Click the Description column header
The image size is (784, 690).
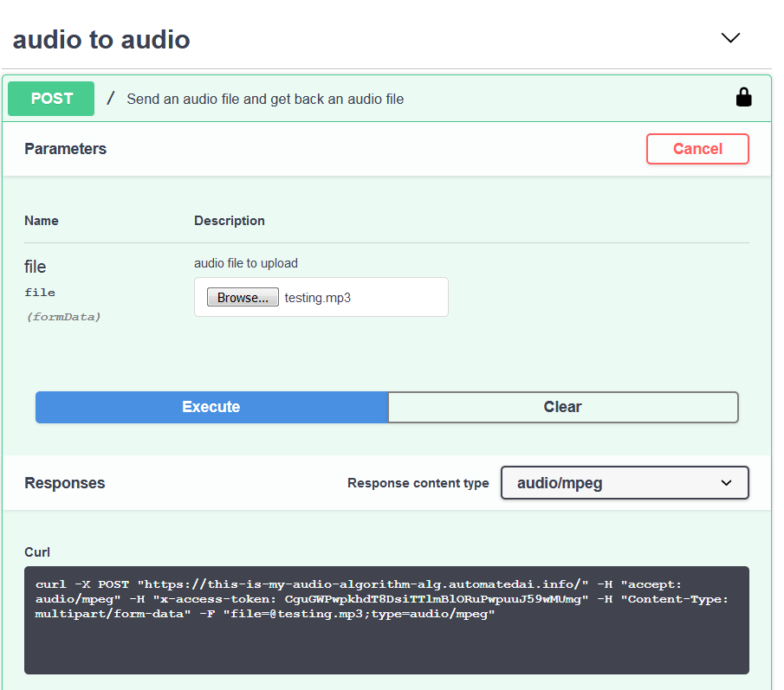pos(230,221)
